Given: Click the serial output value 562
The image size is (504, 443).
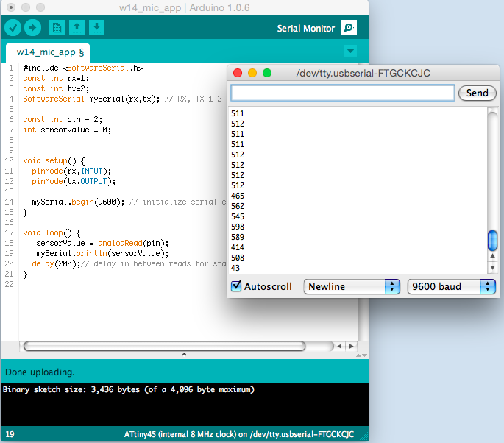Looking at the screenshot, I should tap(238, 206).
